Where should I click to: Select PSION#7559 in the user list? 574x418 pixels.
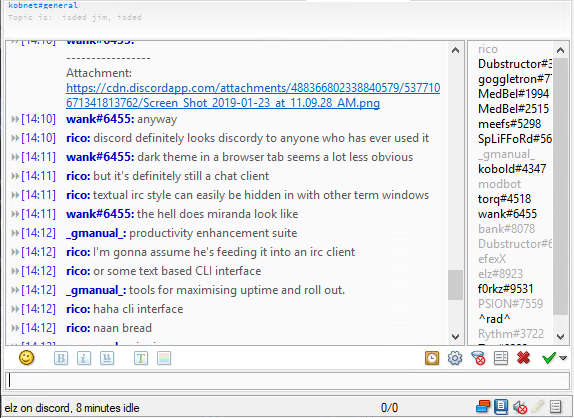510,304
